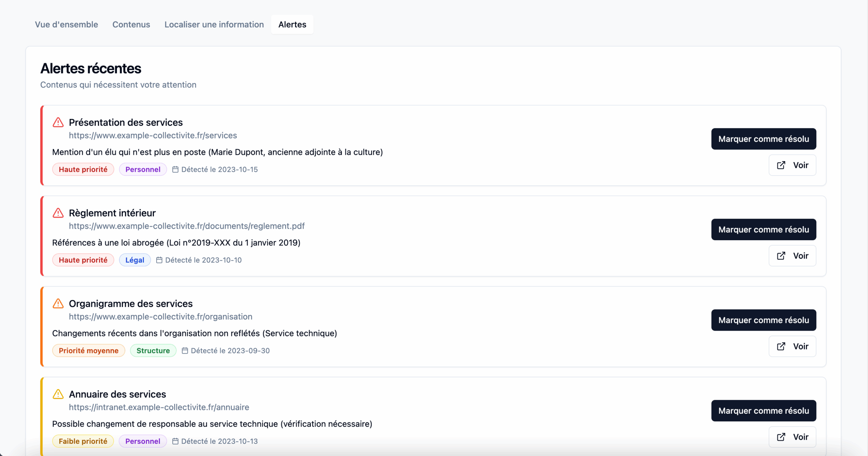This screenshot has width=868, height=456.
Task: Select the Alertes tab
Action: (x=292, y=24)
